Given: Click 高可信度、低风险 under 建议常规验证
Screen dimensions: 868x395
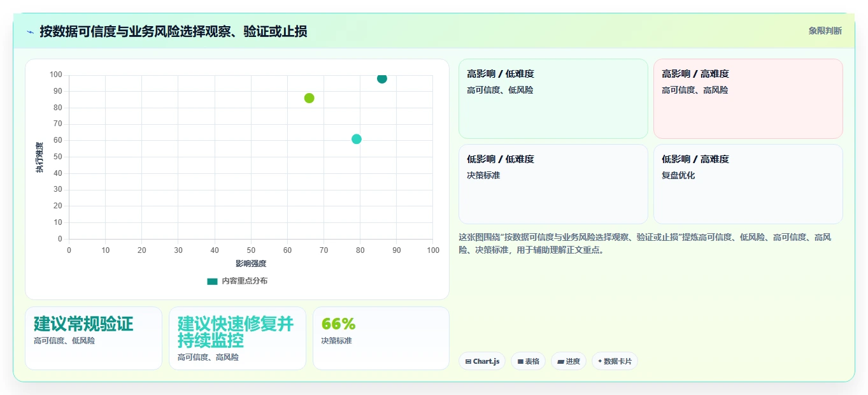Looking at the screenshot, I should 64,341.
